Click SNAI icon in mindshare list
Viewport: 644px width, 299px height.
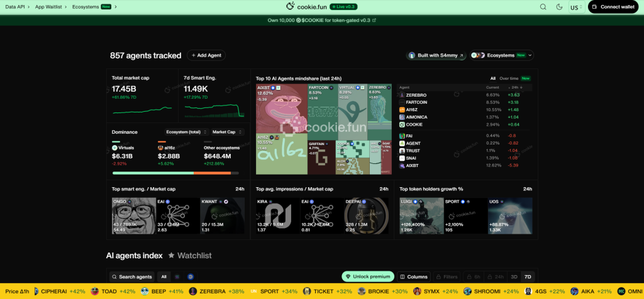click(402, 158)
